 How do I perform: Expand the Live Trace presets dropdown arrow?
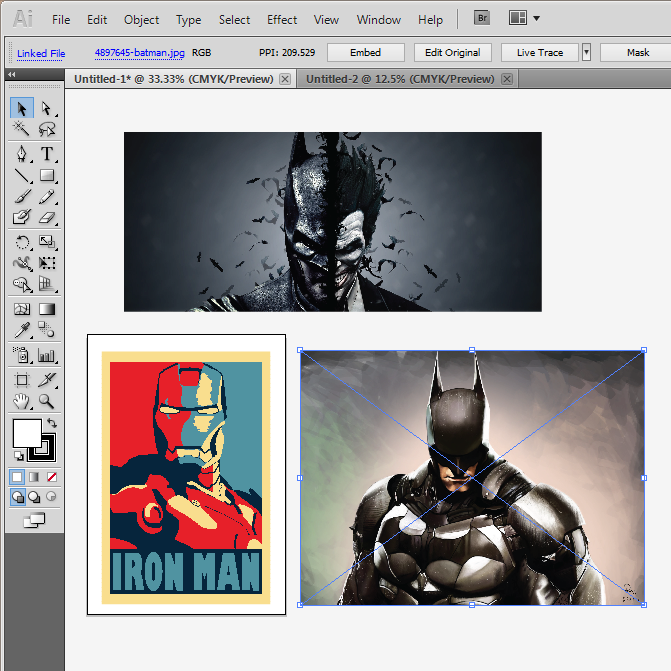point(586,52)
